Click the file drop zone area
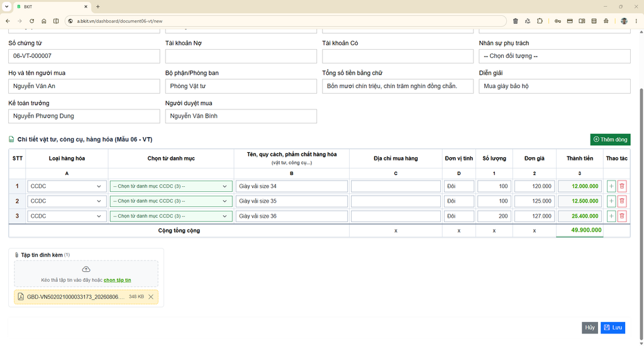This screenshot has height=346, width=644. [x=86, y=274]
